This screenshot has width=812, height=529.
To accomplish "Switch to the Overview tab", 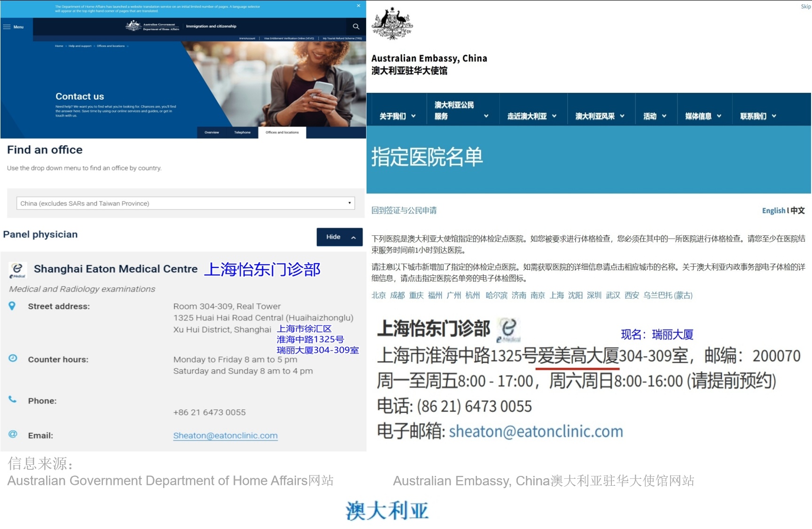I will pos(211,132).
